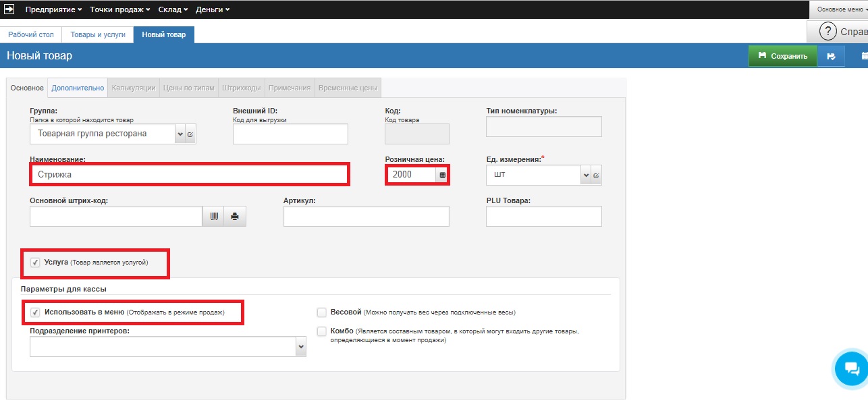Open the live chat bubble

851,368
